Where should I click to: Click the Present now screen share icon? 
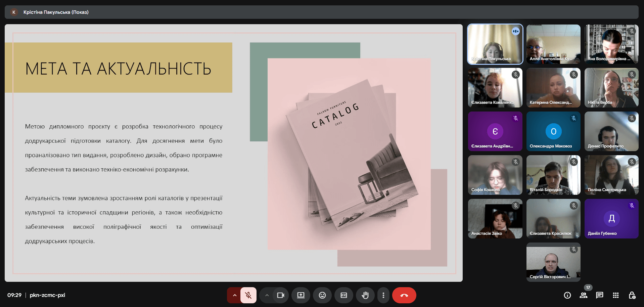(301, 295)
